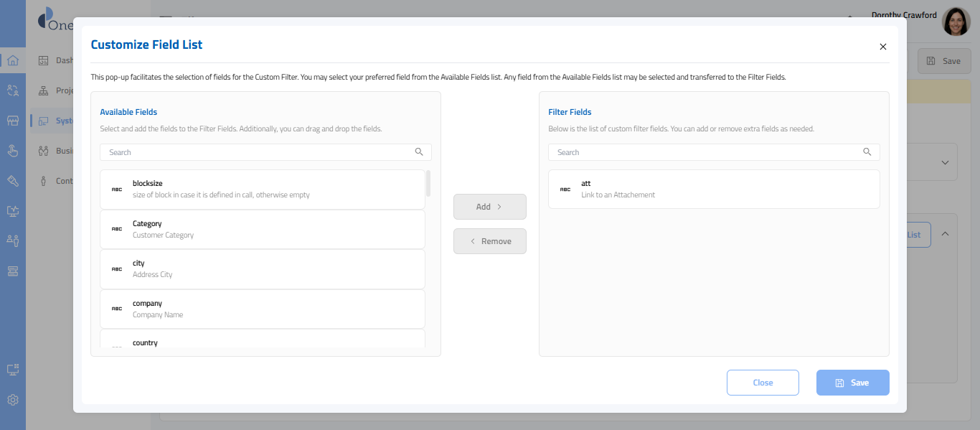The height and width of the screenshot is (430, 980).
Task: Expand the chevron-down dropdown behind dialog
Action: (945, 163)
